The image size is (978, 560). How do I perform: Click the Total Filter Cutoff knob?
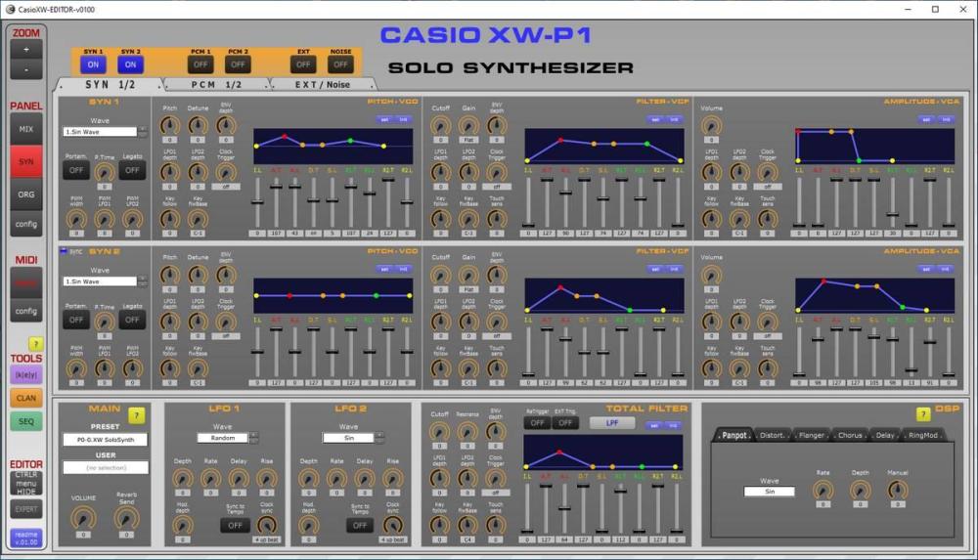coord(439,432)
